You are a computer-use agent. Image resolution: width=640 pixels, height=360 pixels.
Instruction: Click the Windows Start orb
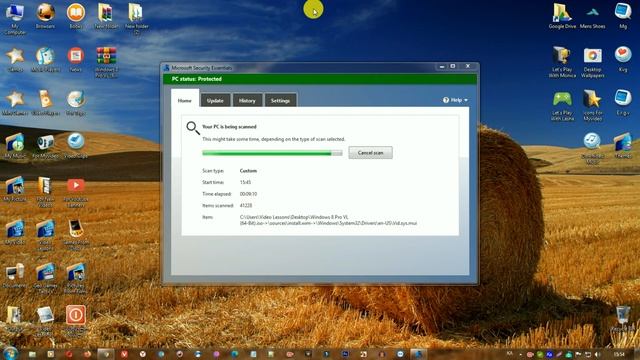[x=10, y=353]
